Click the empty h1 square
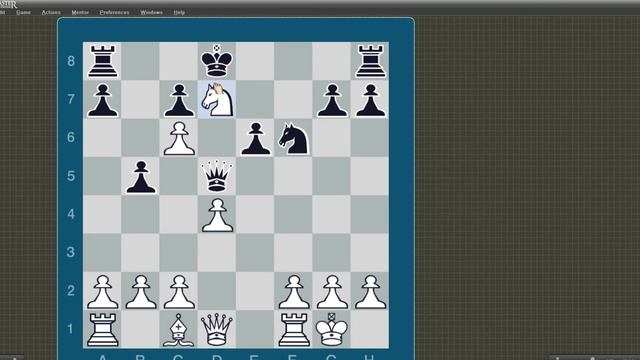The image size is (640, 360). [370, 329]
